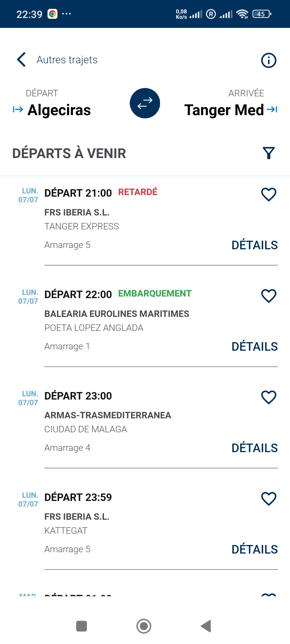290x644 pixels.
Task: Favorite the 22:00 Poeta Lopez Anglada departure
Action: coord(269,296)
